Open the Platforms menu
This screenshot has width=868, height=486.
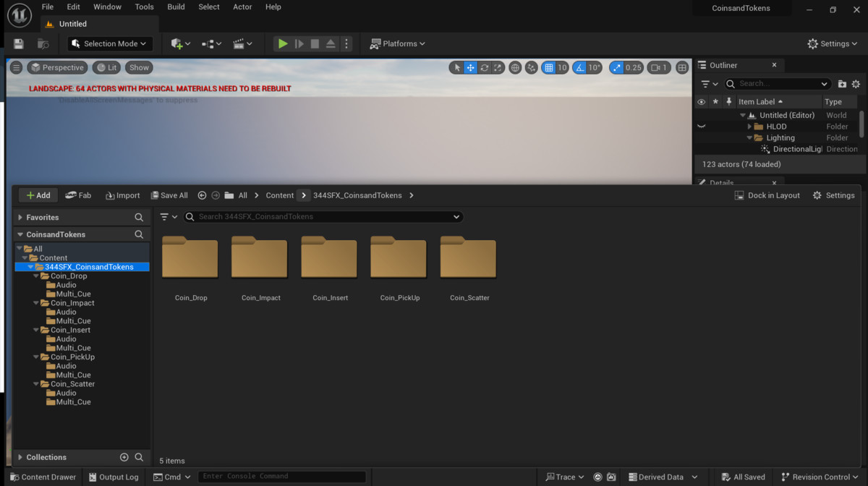[x=398, y=44]
